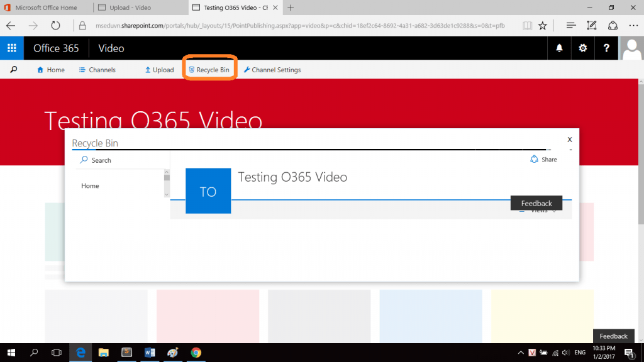Image resolution: width=644 pixels, height=362 pixels.
Task: Click Upload in the video navigation bar
Action: coord(159,70)
